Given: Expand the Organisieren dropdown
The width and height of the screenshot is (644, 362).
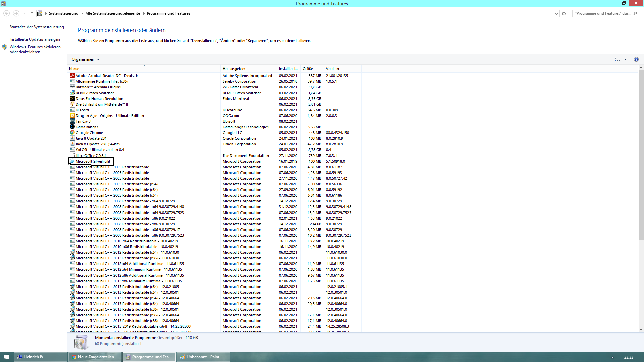Looking at the screenshot, I should 86,59.
